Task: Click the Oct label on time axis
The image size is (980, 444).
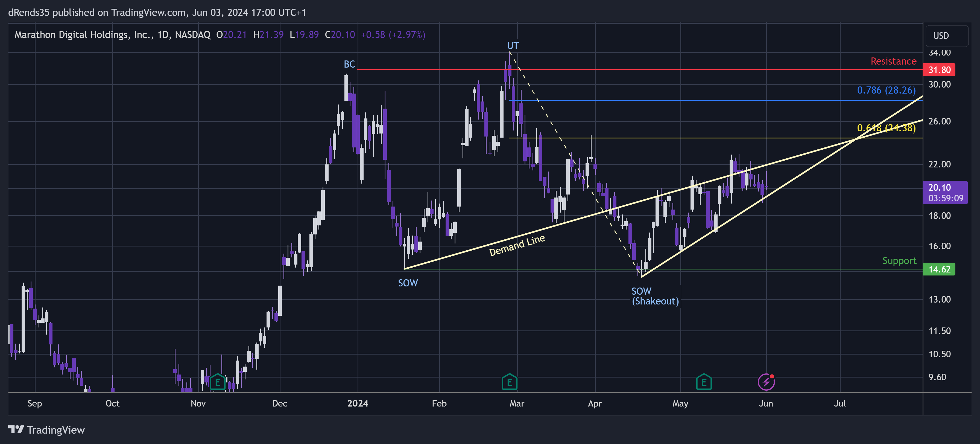Action: click(x=112, y=404)
